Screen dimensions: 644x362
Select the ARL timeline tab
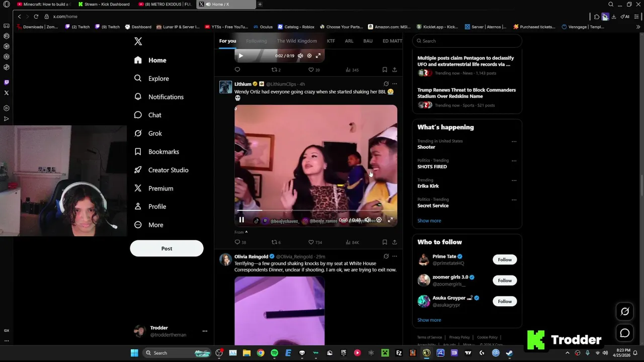coord(349,41)
